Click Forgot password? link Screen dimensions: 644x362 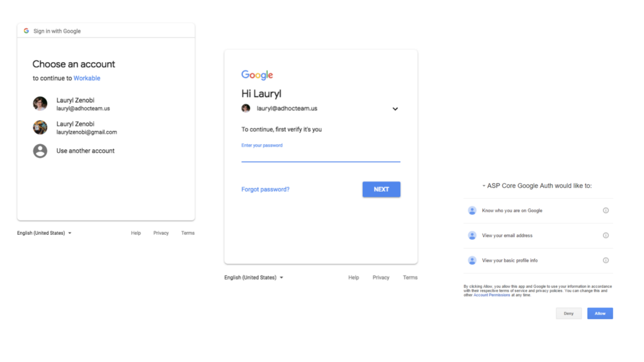[x=266, y=189]
